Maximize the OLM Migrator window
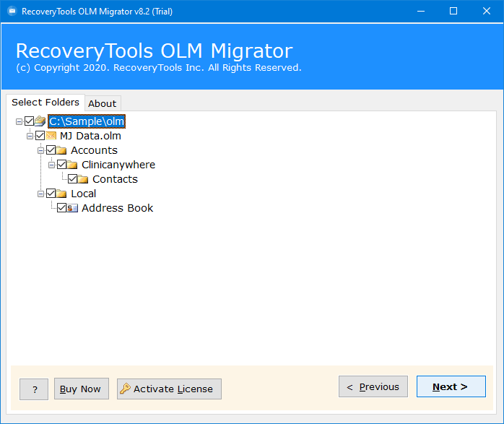504x424 pixels. coord(453,12)
